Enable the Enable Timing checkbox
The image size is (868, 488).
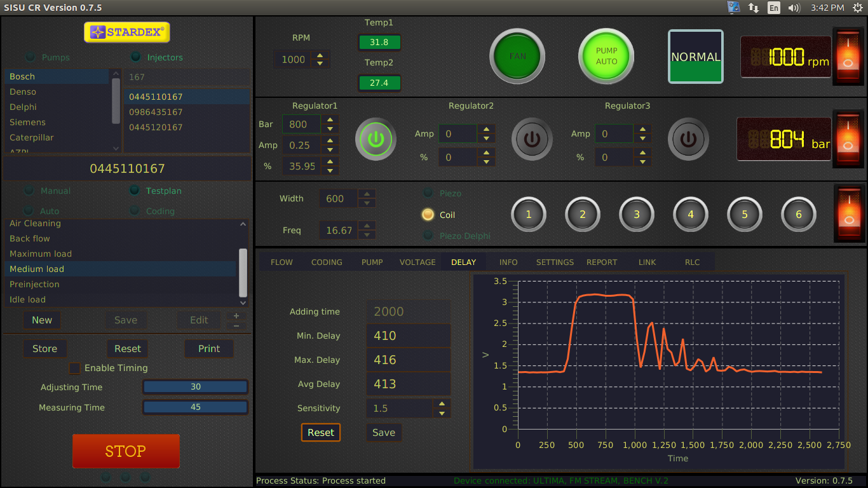coord(75,368)
